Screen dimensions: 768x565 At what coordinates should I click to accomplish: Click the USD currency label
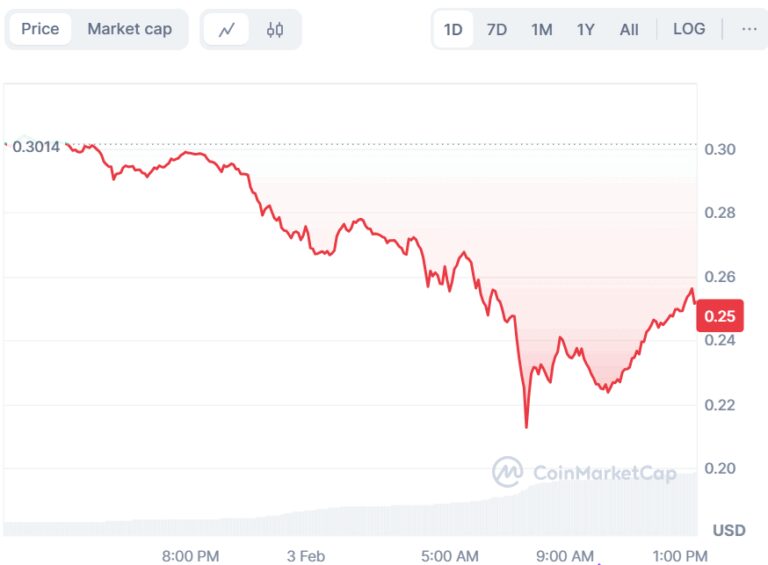click(x=728, y=529)
